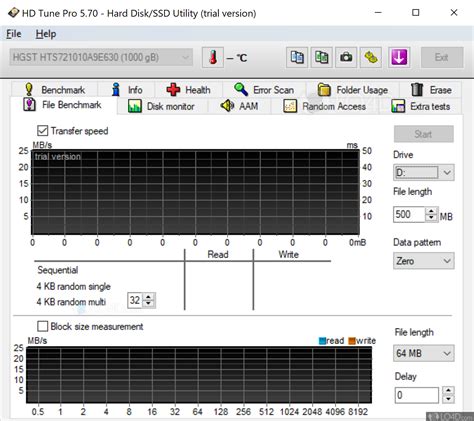Screen dimensions: 474x421
Task: Open the 64 MB File length dropdown
Action: [423, 353]
